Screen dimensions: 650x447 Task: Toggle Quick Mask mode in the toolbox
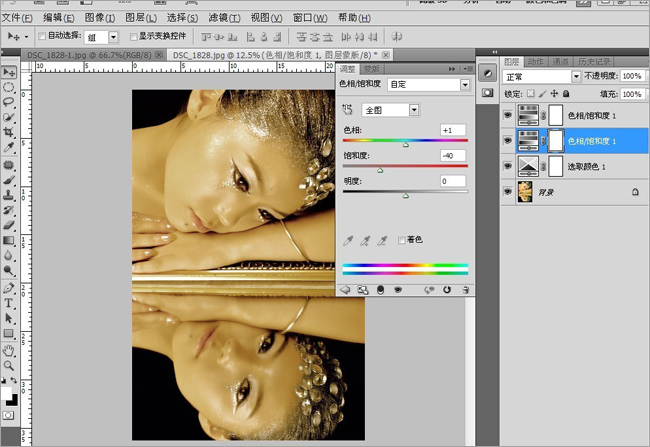[8, 415]
